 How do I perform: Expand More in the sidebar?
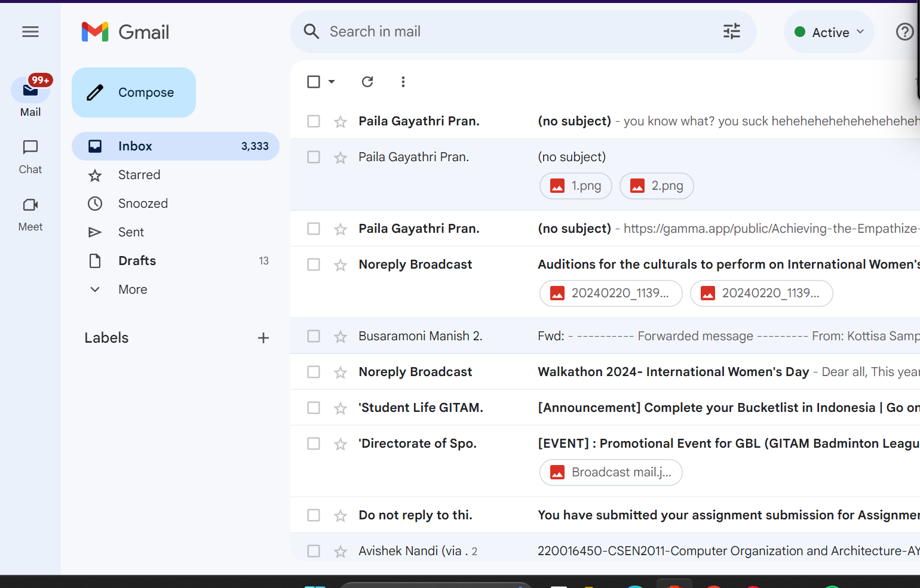pos(176,290)
